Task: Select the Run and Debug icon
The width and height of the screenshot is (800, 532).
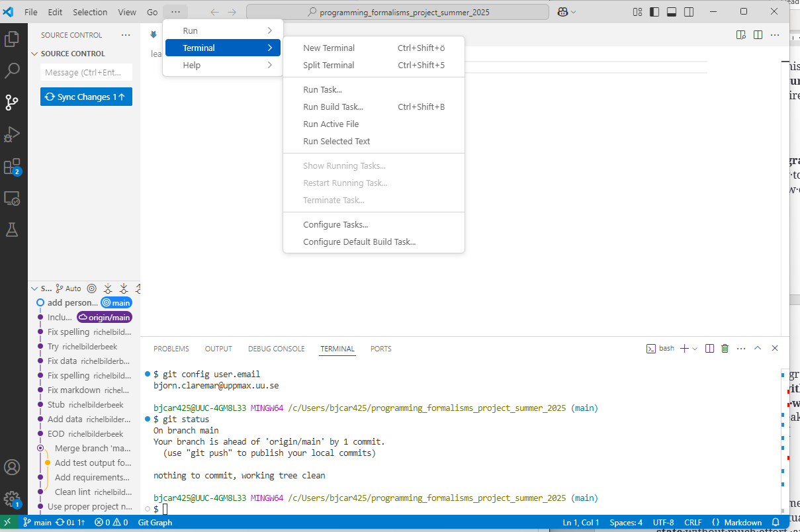Action: (x=13, y=134)
